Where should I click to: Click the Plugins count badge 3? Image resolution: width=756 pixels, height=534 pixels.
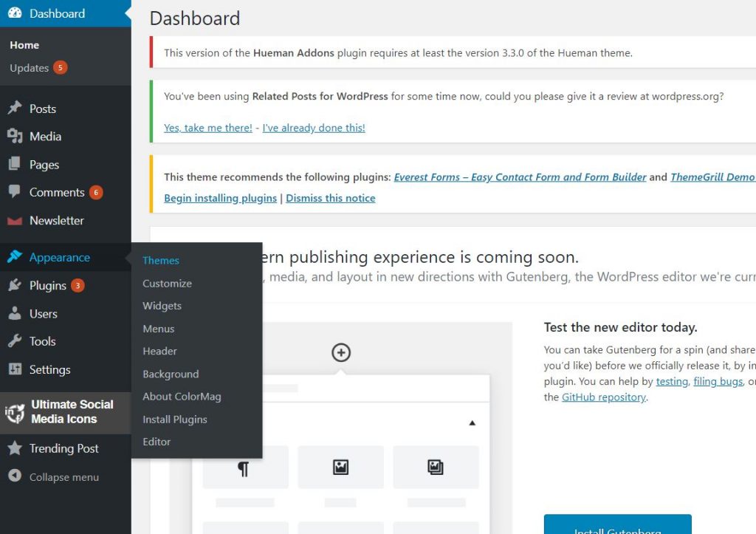click(x=78, y=286)
